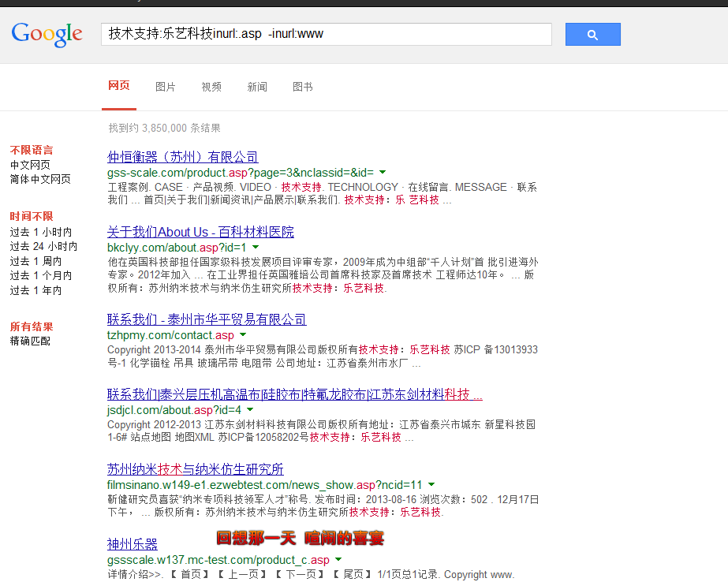Select the 网页 tab
This screenshot has width=728, height=582.
(x=119, y=86)
